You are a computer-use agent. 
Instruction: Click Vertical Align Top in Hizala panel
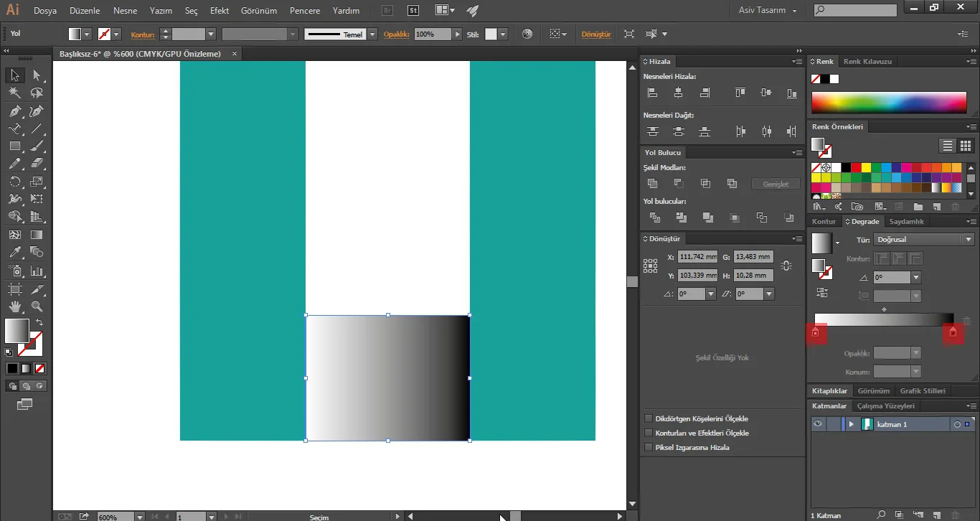tap(740, 93)
